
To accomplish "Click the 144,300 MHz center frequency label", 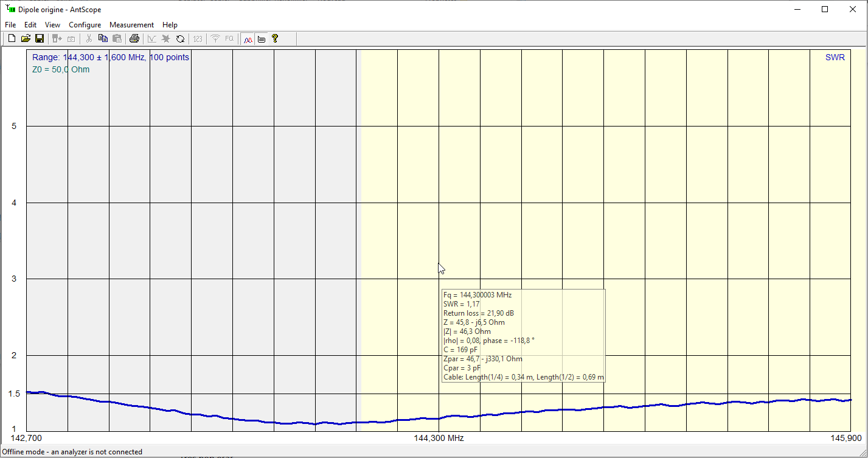I will (439, 438).
